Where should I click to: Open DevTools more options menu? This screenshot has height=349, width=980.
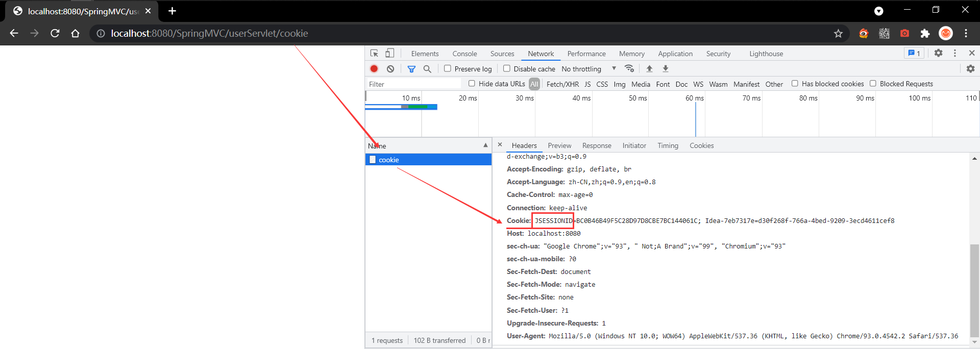pyautogui.click(x=955, y=53)
